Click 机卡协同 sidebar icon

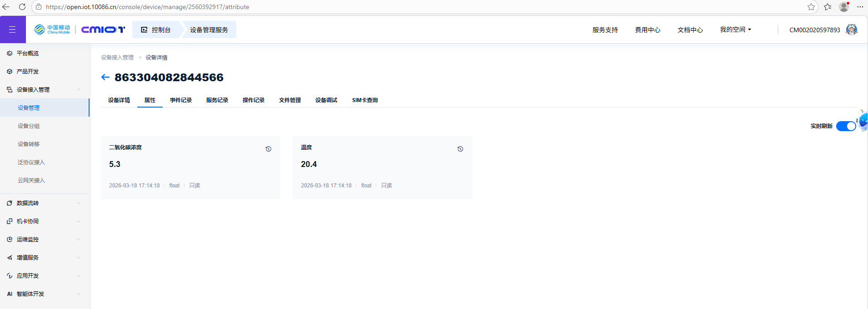coord(10,221)
